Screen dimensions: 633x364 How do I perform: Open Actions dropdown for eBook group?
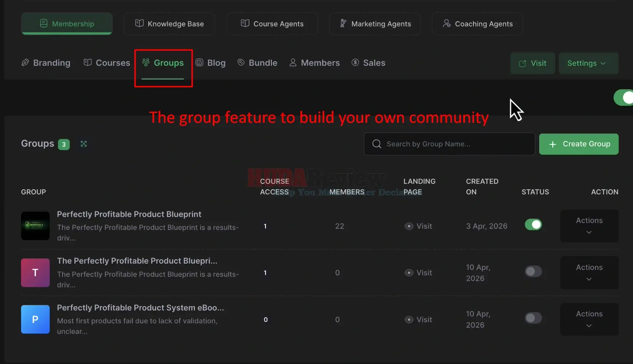pyautogui.click(x=589, y=319)
